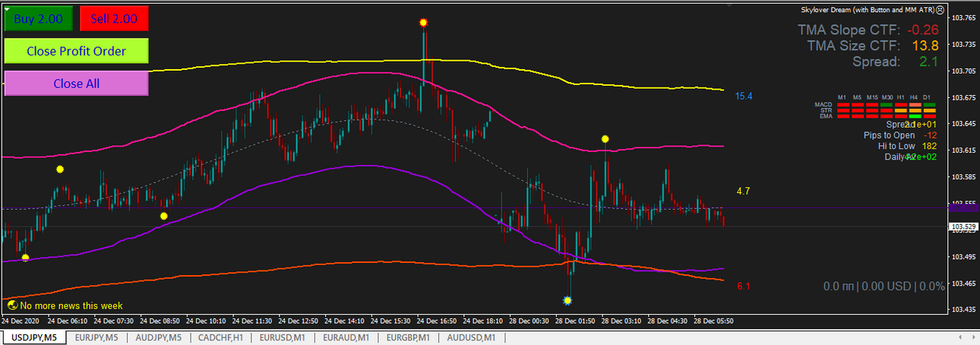Click the pink Close All button

(76, 84)
